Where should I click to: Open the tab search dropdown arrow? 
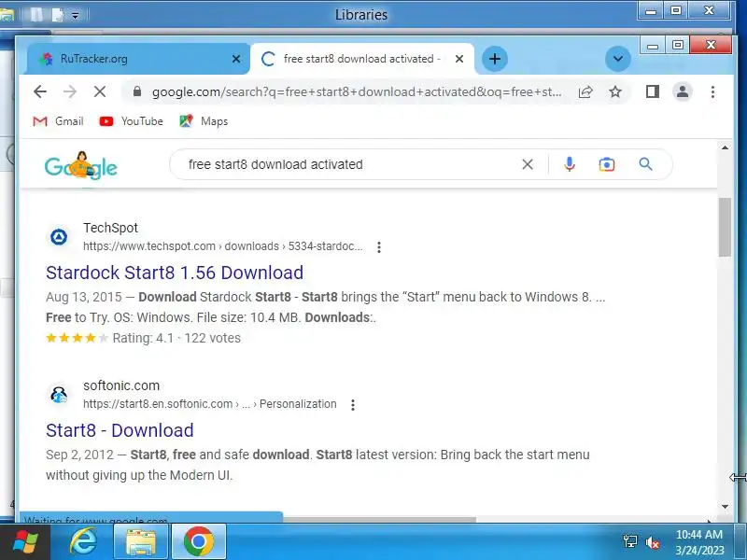coord(618,59)
